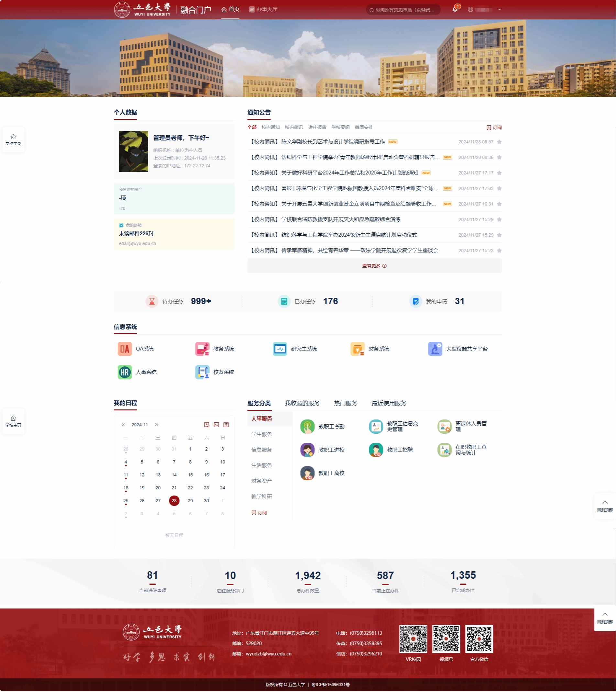Image resolution: width=616 pixels, height=692 pixels.
Task: Select November 28 on the calendar
Action: 174,500
